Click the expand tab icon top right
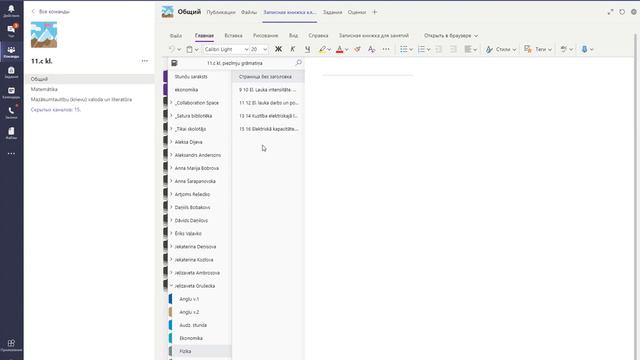Screen dimensions: 640x360 tap(610, 12)
